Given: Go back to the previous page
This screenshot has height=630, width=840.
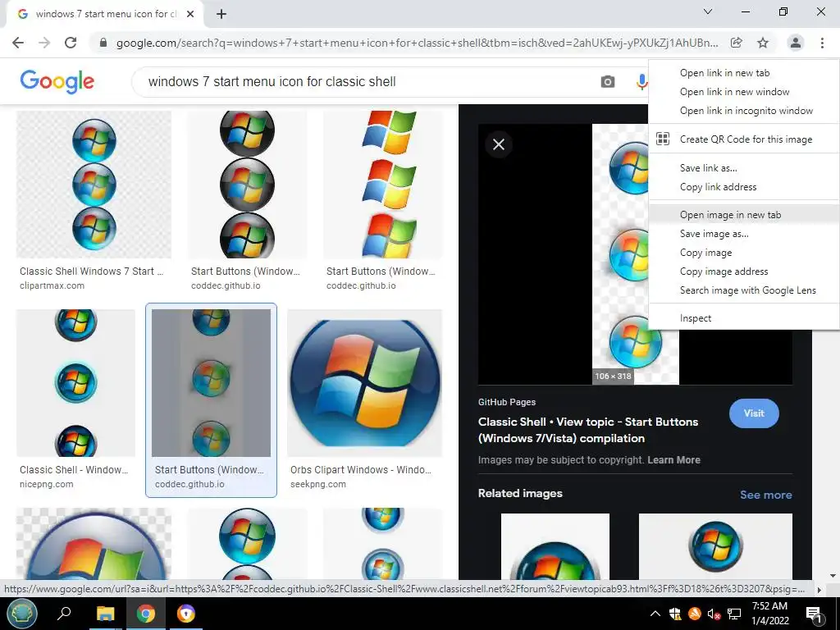Looking at the screenshot, I should pos(18,43).
